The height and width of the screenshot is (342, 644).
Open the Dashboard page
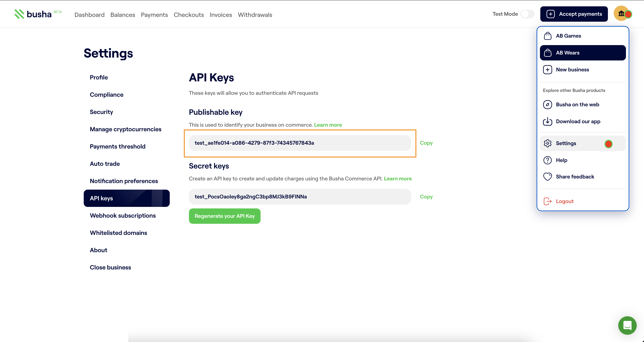click(x=89, y=15)
